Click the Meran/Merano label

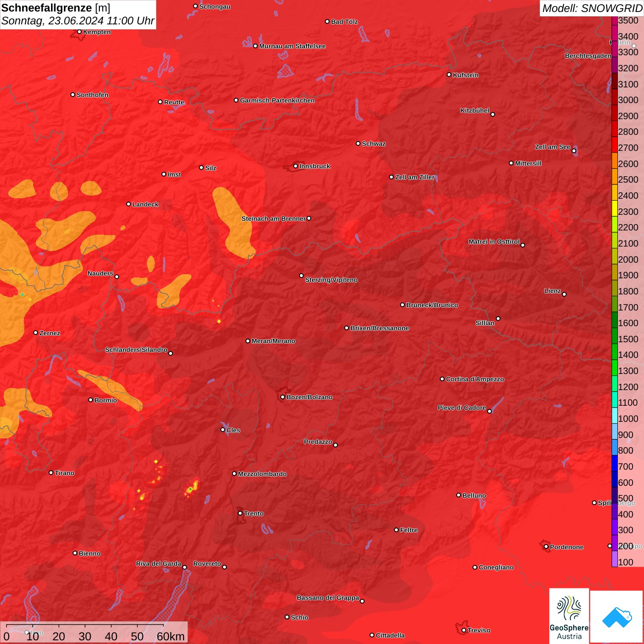point(273,341)
